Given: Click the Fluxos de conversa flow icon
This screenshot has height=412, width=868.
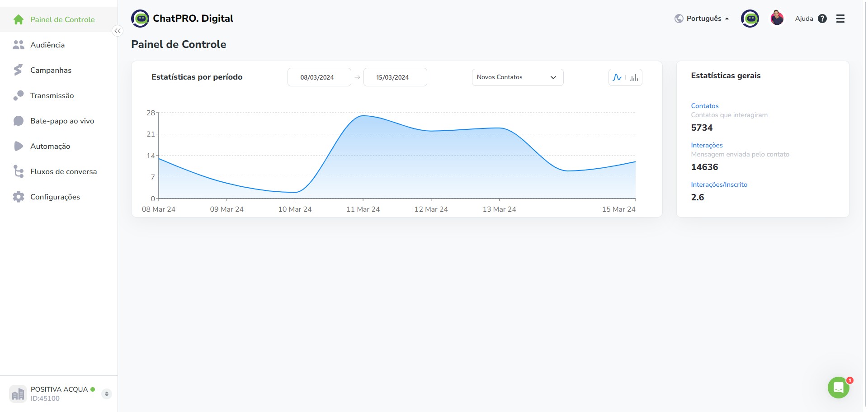Looking at the screenshot, I should [x=19, y=171].
